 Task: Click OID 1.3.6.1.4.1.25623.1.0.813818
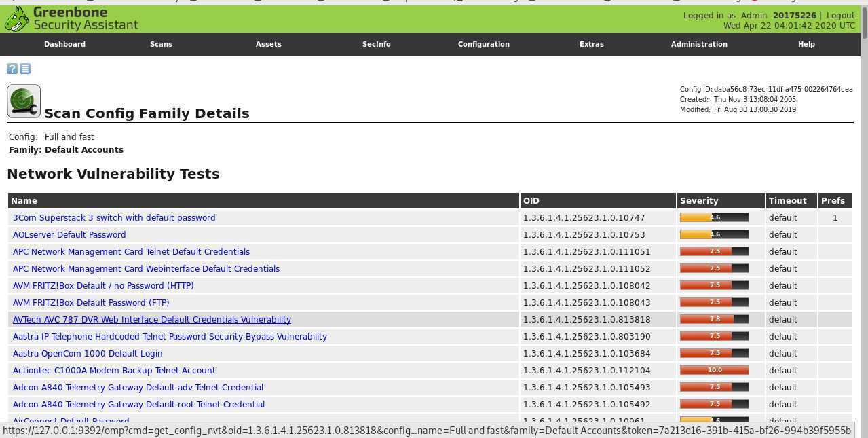587,320
